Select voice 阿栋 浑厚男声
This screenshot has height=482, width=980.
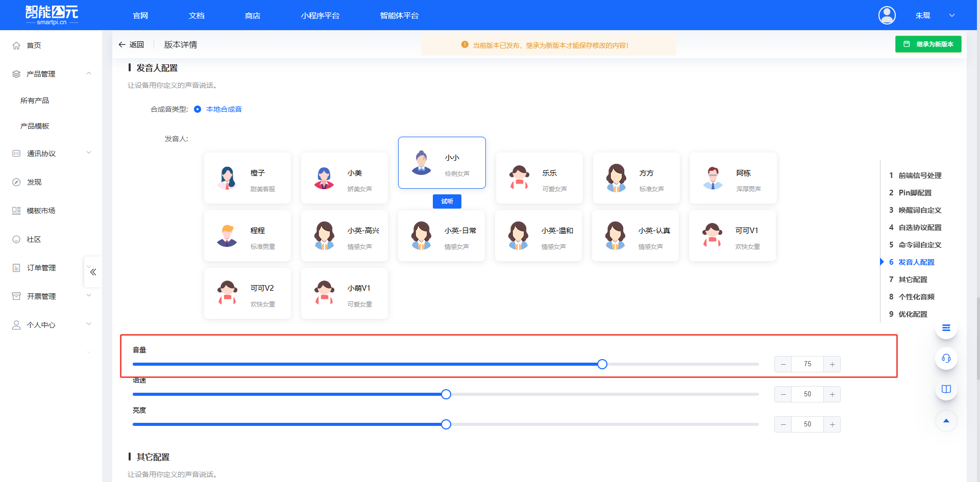(732, 178)
